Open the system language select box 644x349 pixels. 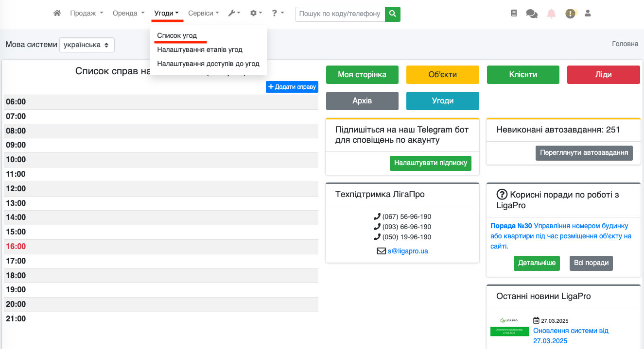87,45
